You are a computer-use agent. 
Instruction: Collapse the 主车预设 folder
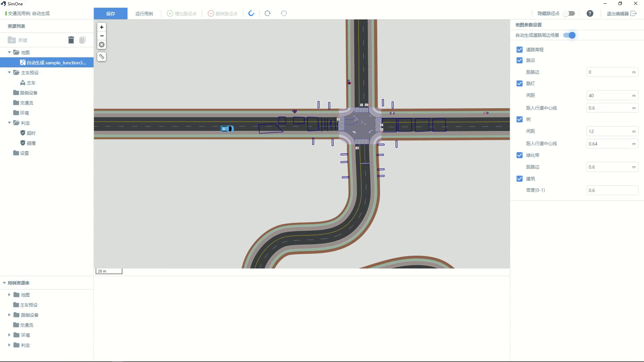click(x=9, y=72)
